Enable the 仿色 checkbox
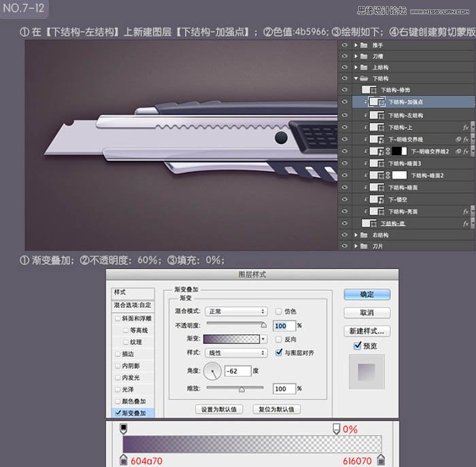476x467 pixels. click(x=278, y=311)
